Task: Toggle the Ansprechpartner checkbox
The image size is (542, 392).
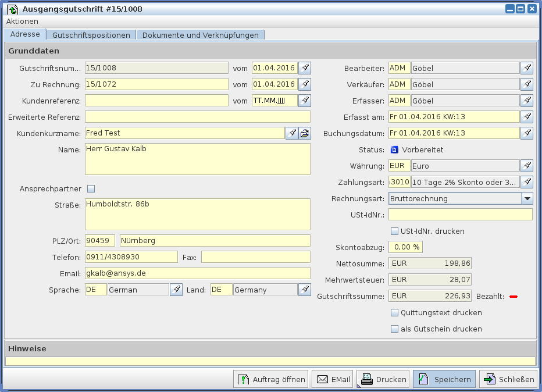Action: tap(91, 188)
